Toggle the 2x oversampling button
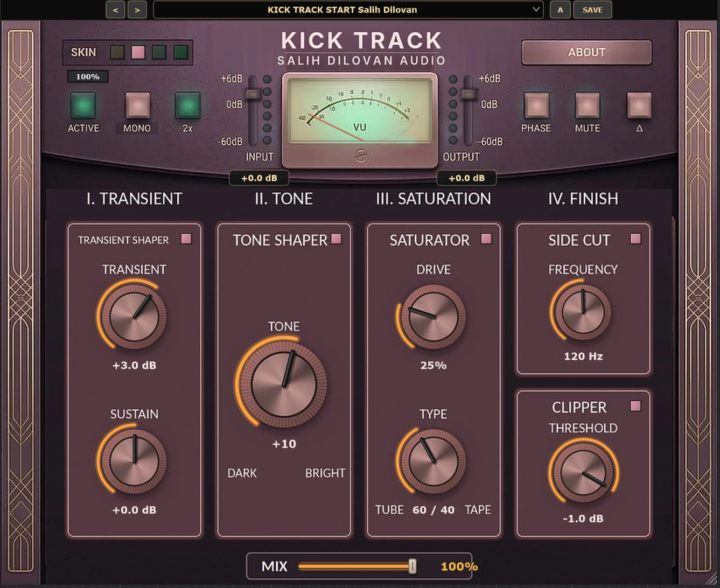Image resolution: width=720 pixels, height=588 pixels. [187, 105]
